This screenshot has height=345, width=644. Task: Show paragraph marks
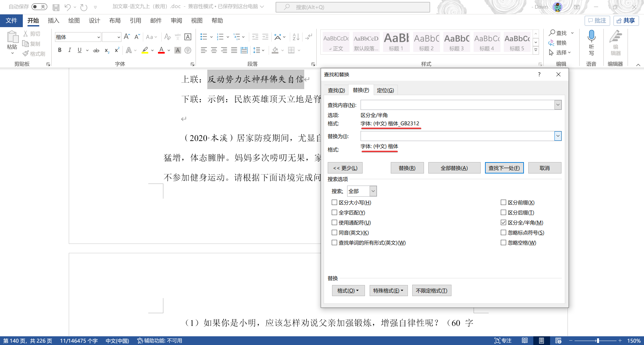[309, 37]
